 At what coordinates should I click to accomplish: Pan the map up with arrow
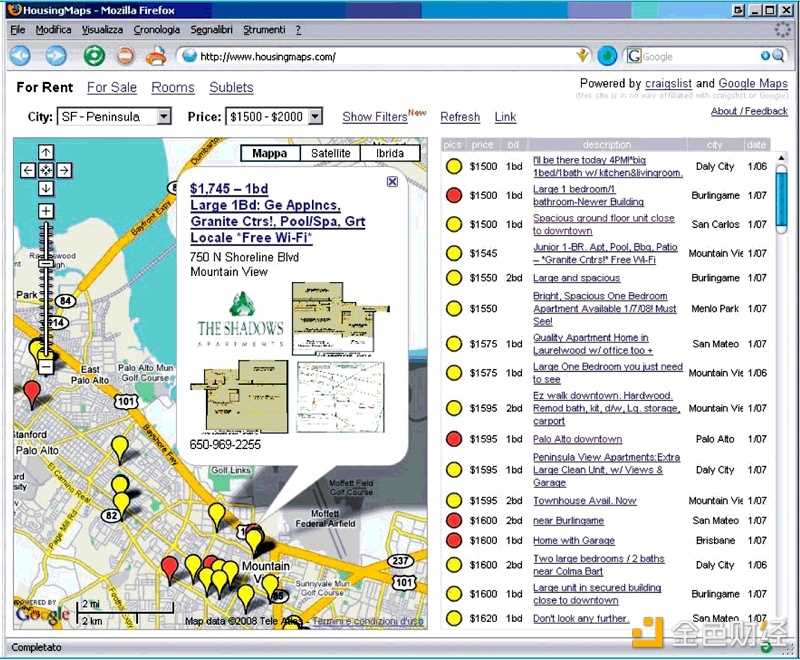(x=46, y=153)
